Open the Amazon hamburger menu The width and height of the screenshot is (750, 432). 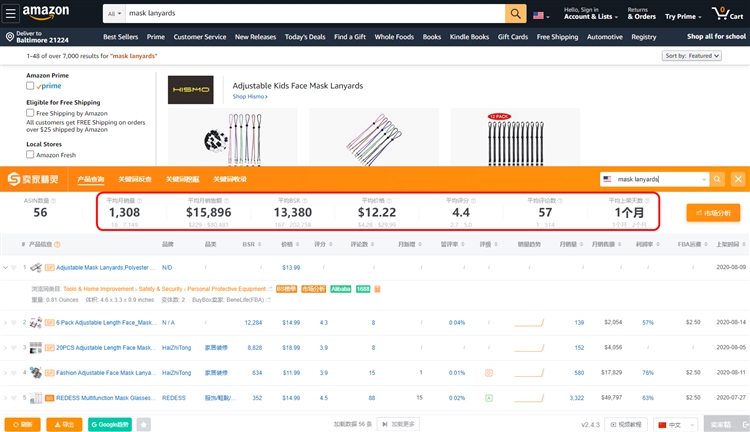[10, 15]
